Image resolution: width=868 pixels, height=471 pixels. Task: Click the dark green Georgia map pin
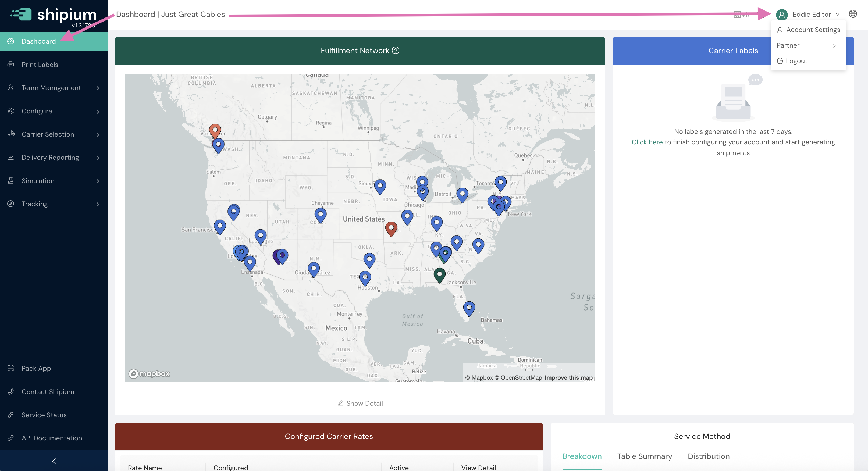[439, 274]
